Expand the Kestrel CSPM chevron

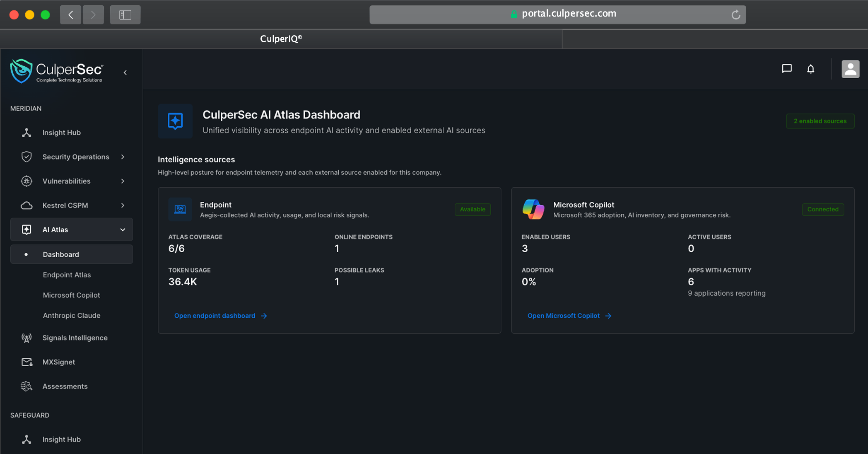[x=123, y=205]
